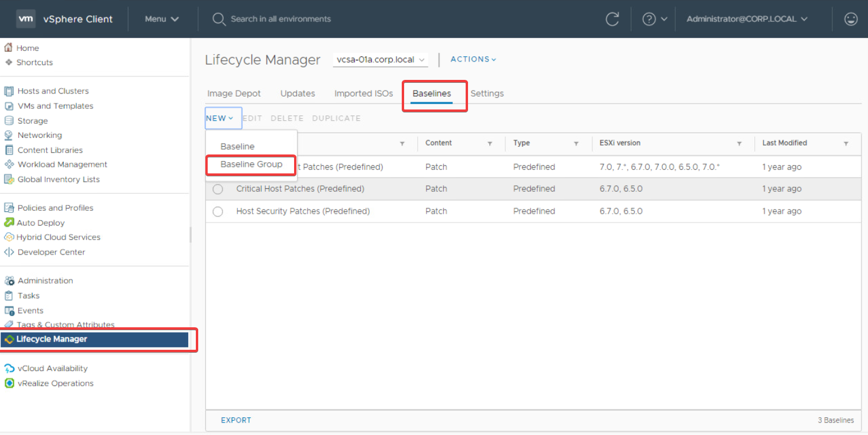Click the NEW dropdown button
This screenshot has width=868, height=435.
click(224, 118)
